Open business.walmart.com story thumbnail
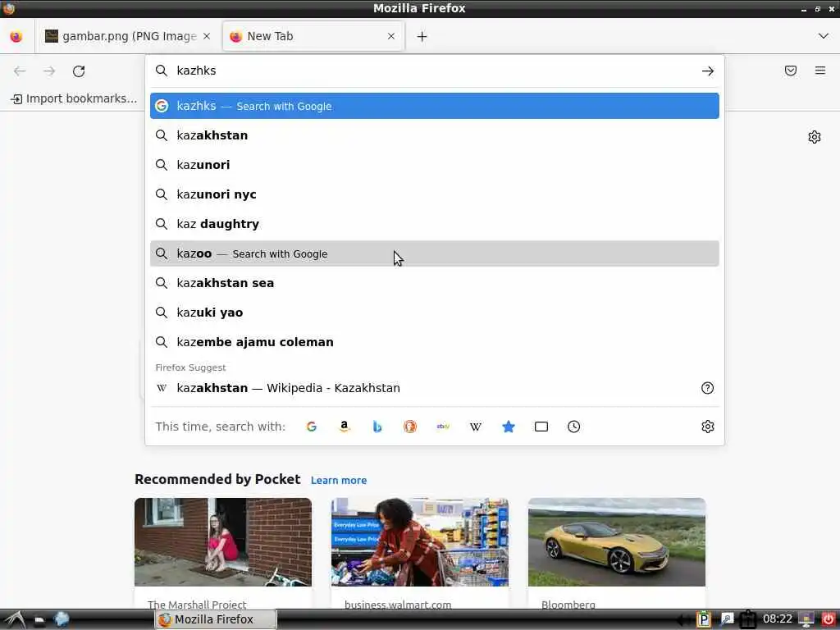The image size is (840, 630). (420, 542)
